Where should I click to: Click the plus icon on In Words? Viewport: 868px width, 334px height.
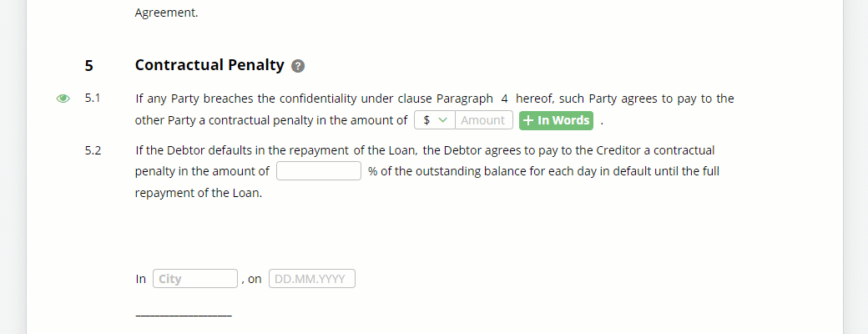[x=528, y=120]
